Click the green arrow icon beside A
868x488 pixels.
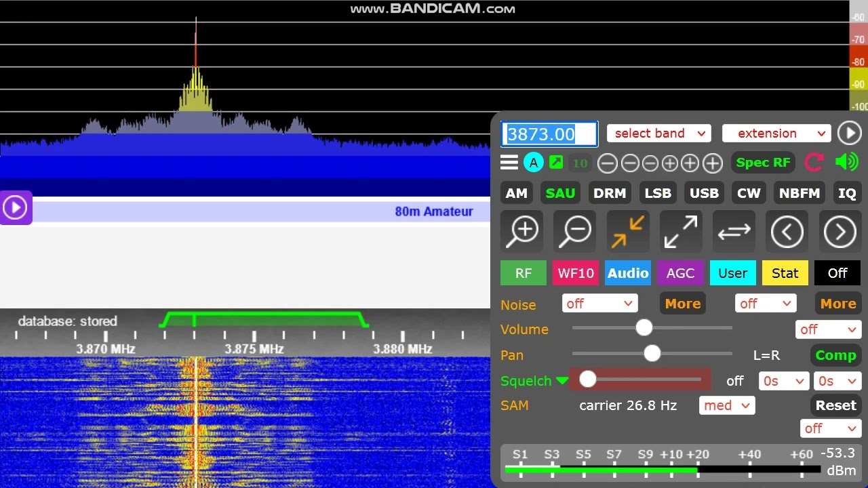(x=556, y=162)
